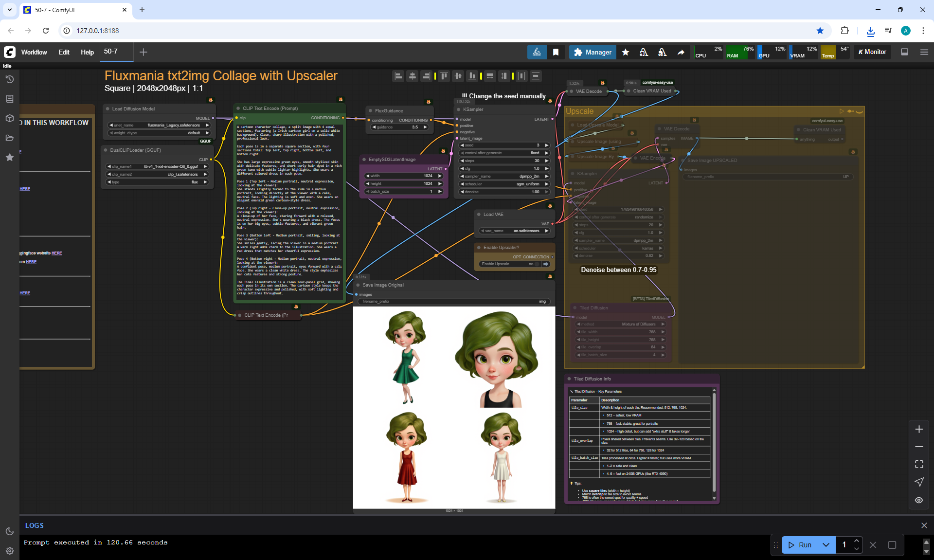
Task: Toggle the Enable Upscale switch
Action: click(x=537, y=264)
